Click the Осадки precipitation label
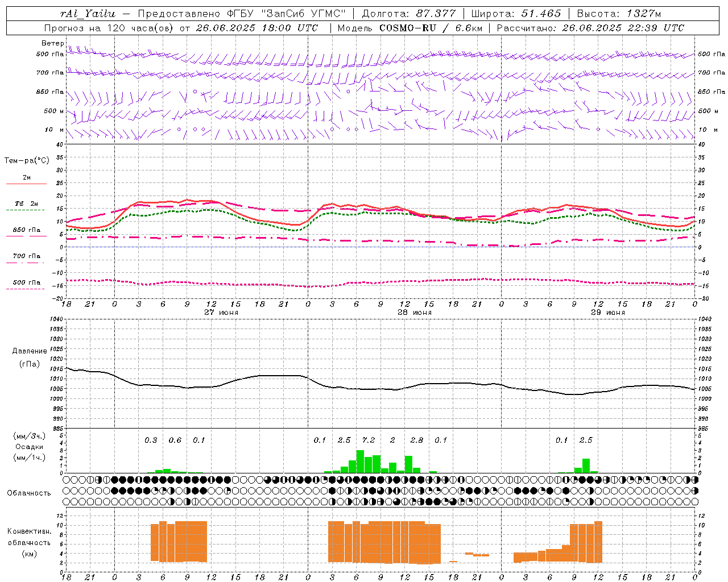 tap(29, 447)
